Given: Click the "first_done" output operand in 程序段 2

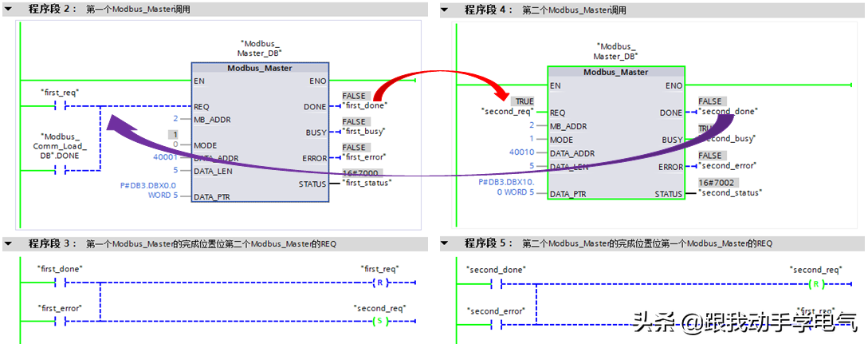Looking at the screenshot, I should (365, 105).
